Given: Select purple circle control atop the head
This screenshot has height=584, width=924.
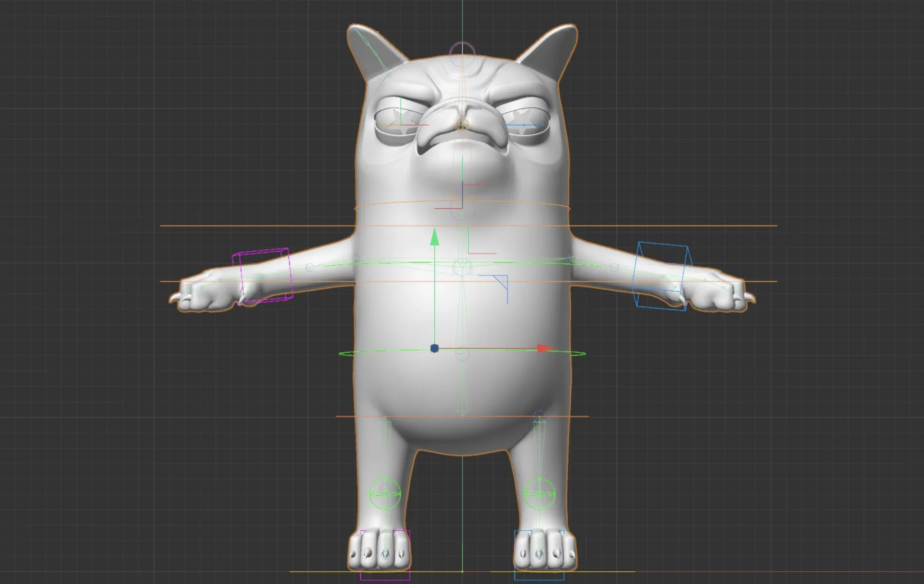Looking at the screenshot, I should 462,55.
